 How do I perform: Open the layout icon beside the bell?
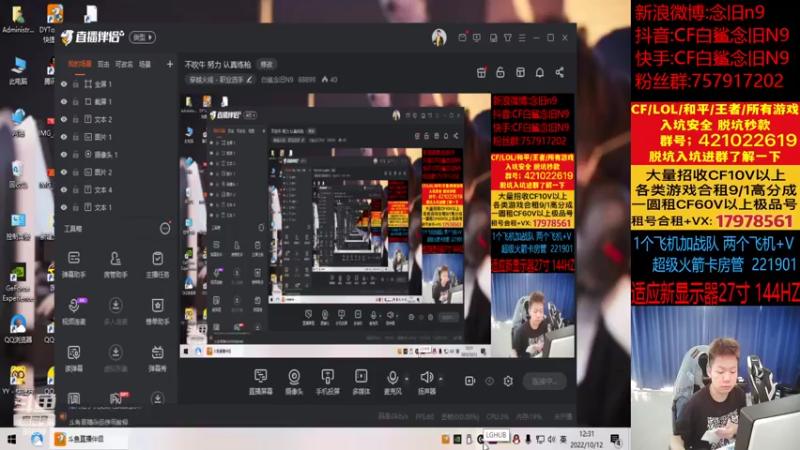tap(520, 72)
